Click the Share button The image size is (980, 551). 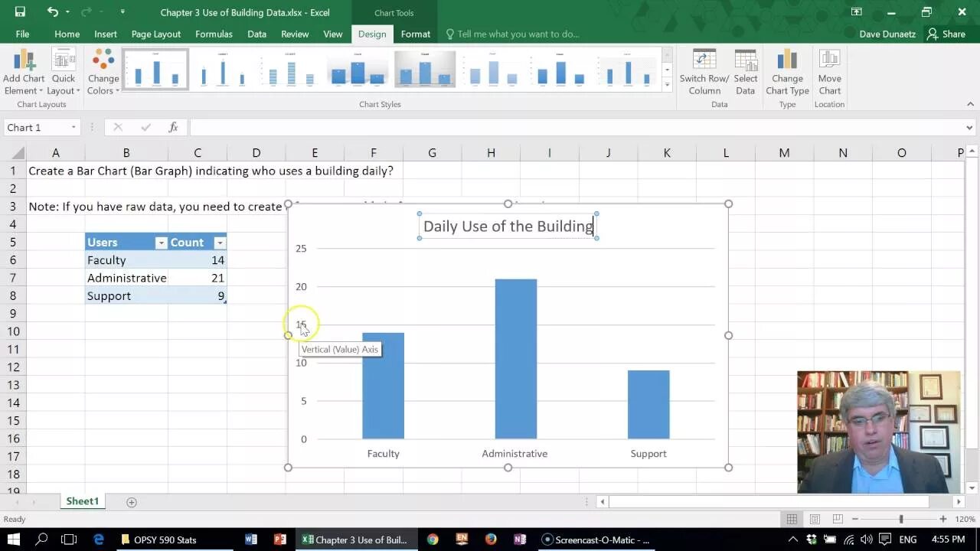tap(946, 34)
